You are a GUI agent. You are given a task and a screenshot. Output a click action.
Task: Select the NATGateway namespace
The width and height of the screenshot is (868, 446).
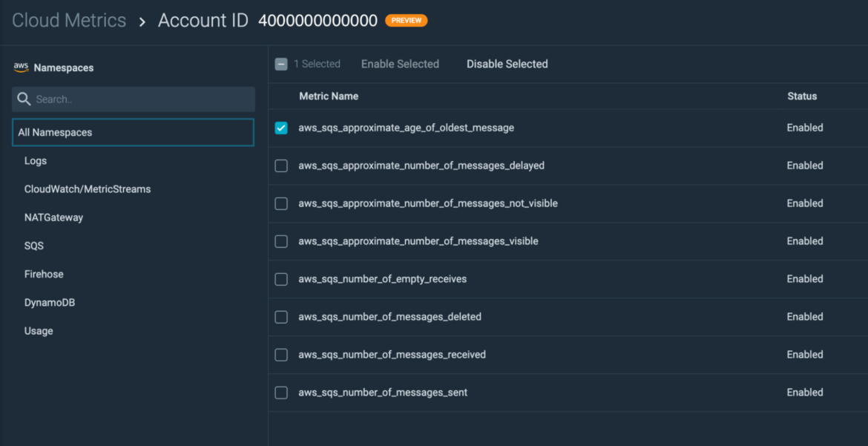coord(53,217)
